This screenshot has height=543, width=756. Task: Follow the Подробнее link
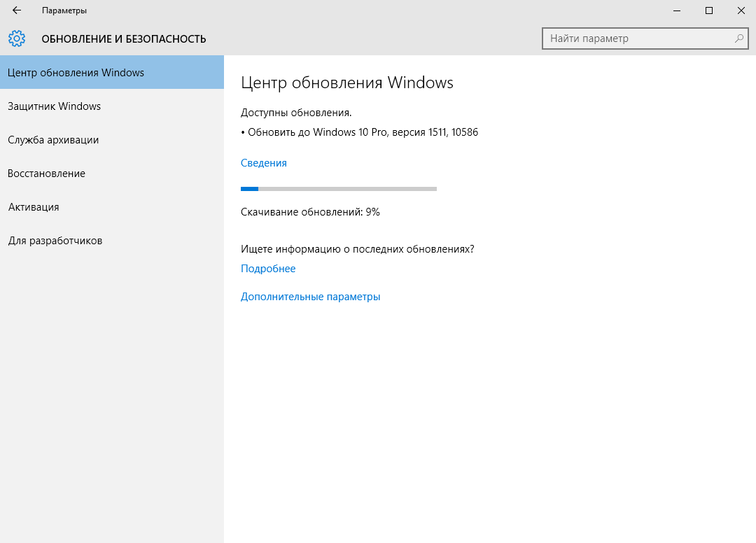click(268, 269)
